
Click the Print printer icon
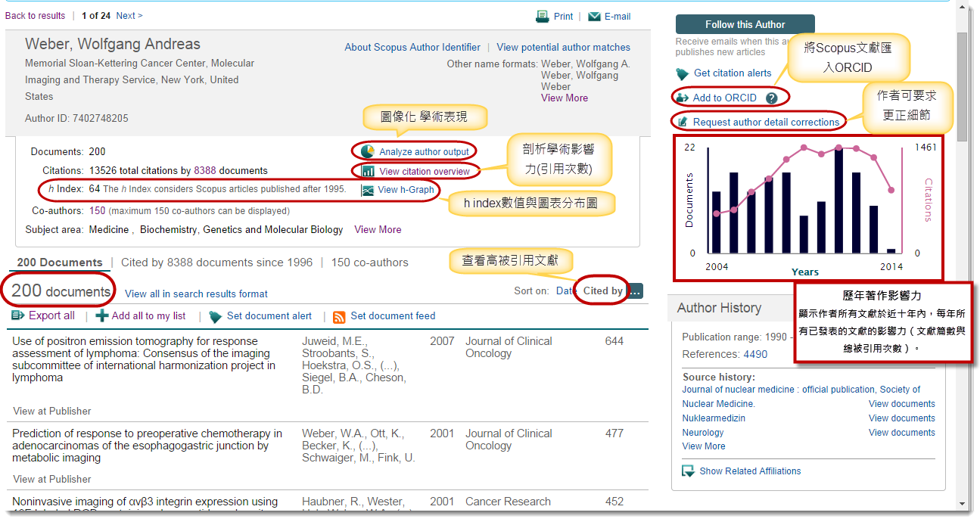click(x=542, y=16)
